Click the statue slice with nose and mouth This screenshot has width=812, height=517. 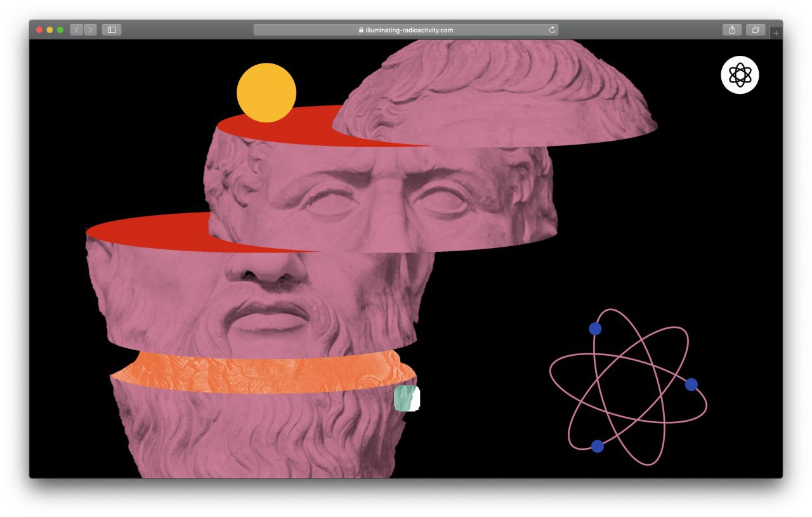click(x=260, y=297)
